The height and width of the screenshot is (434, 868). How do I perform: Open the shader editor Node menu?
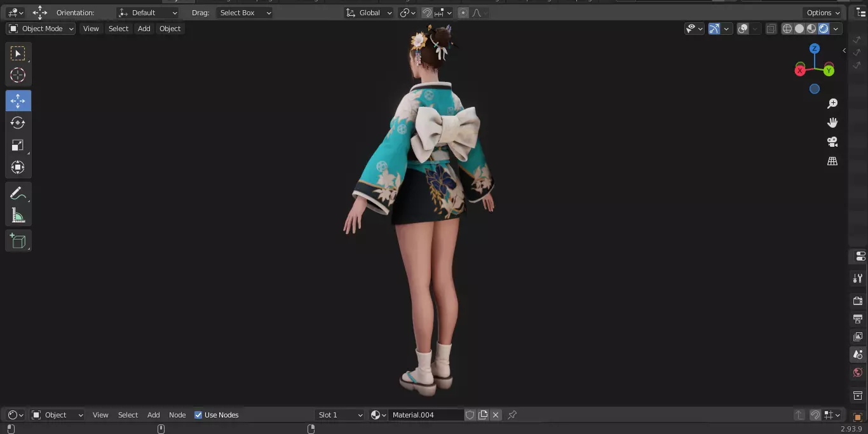pyautogui.click(x=177, y=415)
